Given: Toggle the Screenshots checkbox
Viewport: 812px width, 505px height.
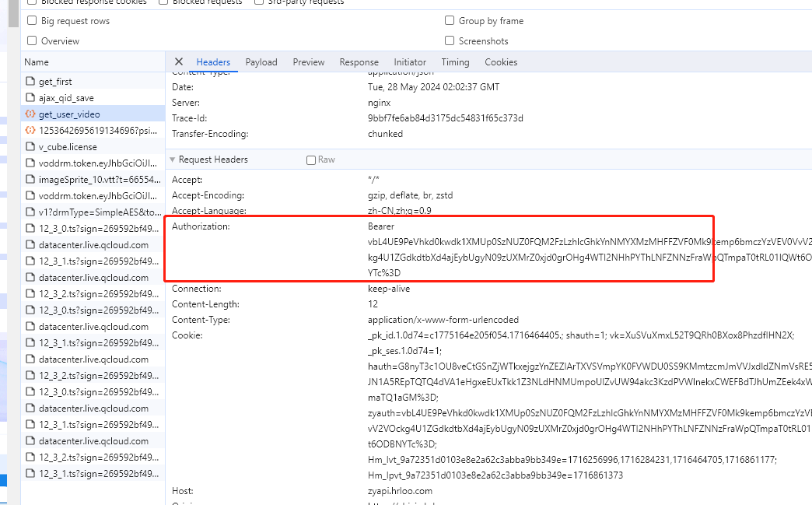Looking at the screenshot, I should tap(450, 41).
